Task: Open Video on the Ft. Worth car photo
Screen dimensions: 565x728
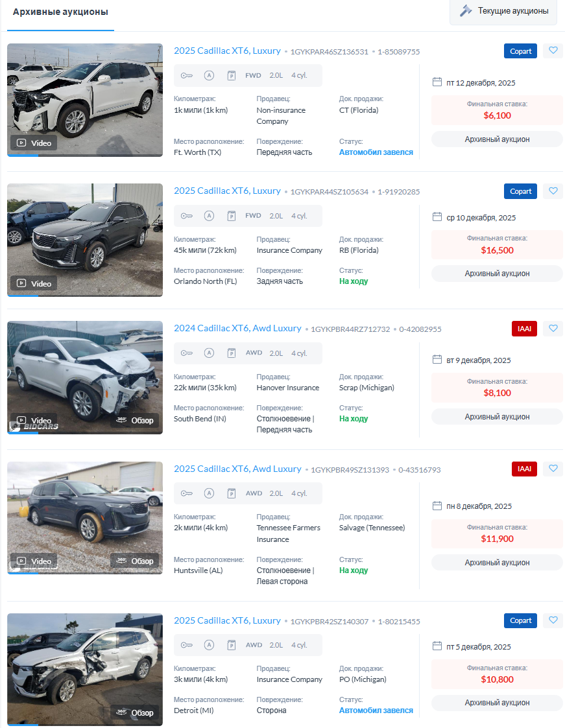Action: [34, 143]
